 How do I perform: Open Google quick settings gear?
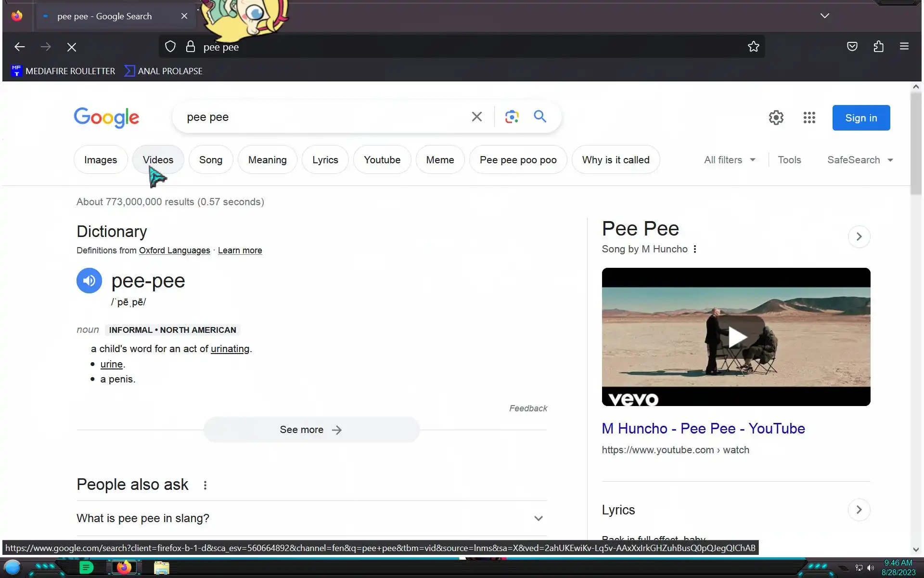click(x=776, y=118)
